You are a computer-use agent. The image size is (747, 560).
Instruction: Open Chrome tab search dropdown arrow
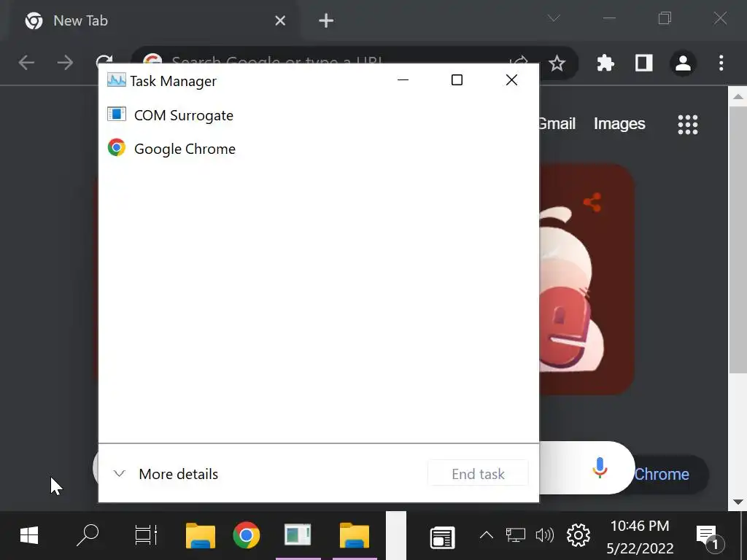coord(554,18)
